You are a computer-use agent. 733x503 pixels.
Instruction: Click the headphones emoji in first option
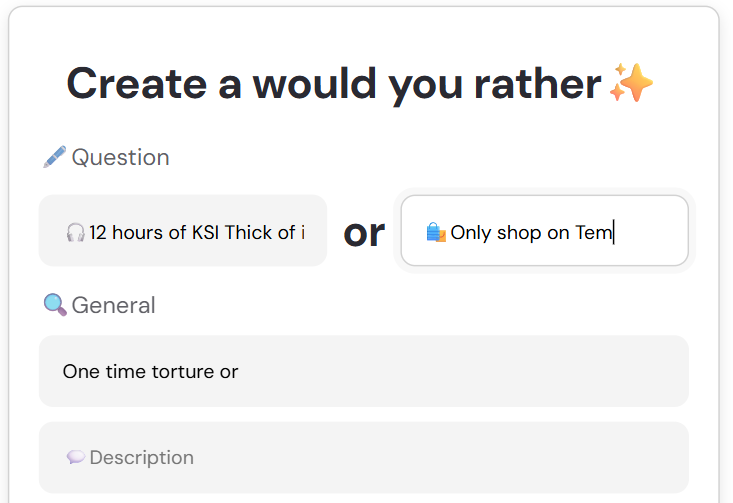click(x=75, y=232)
